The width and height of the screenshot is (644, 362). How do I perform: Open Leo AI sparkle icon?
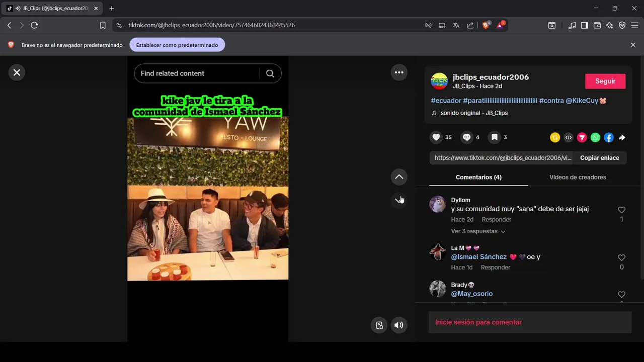point(610,25)
